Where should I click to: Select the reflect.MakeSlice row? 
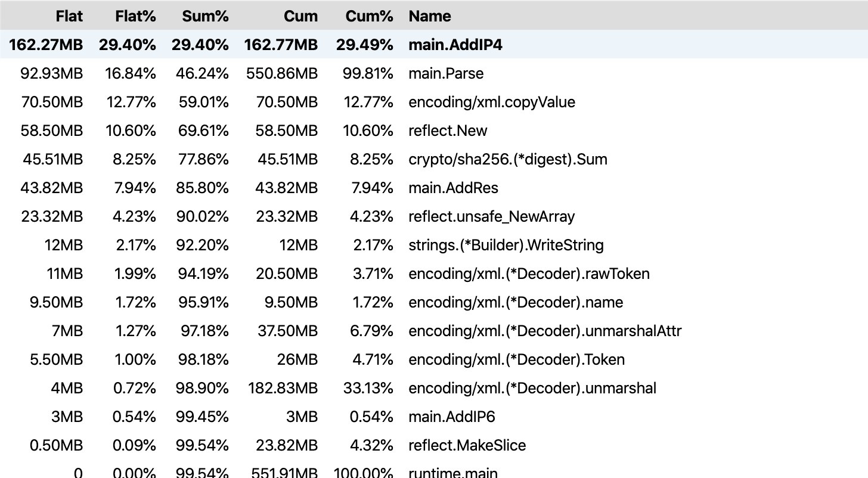coord(434,445)
